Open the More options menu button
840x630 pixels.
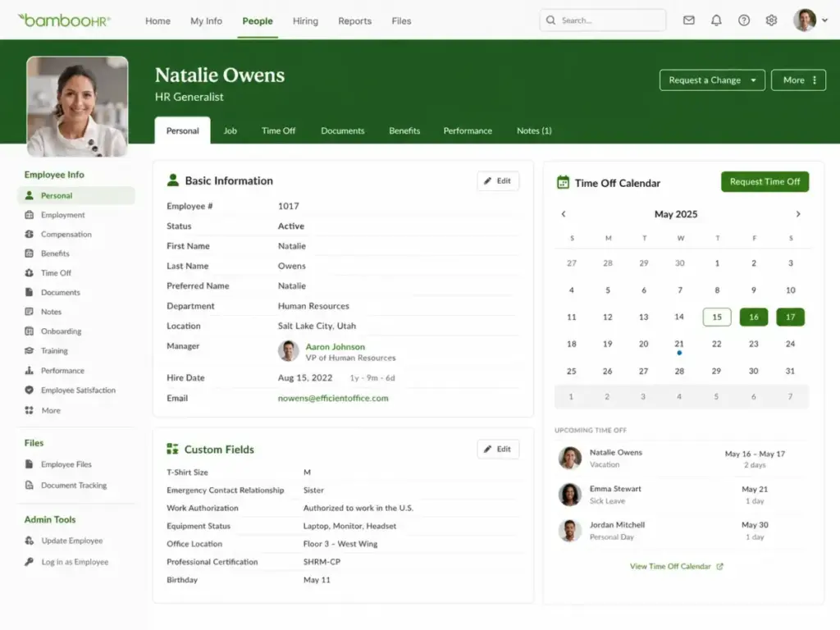(x=798, y=80)
